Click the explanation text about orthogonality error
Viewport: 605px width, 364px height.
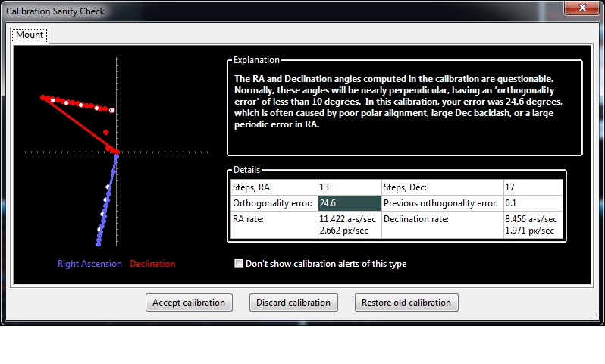pos(398,102)
